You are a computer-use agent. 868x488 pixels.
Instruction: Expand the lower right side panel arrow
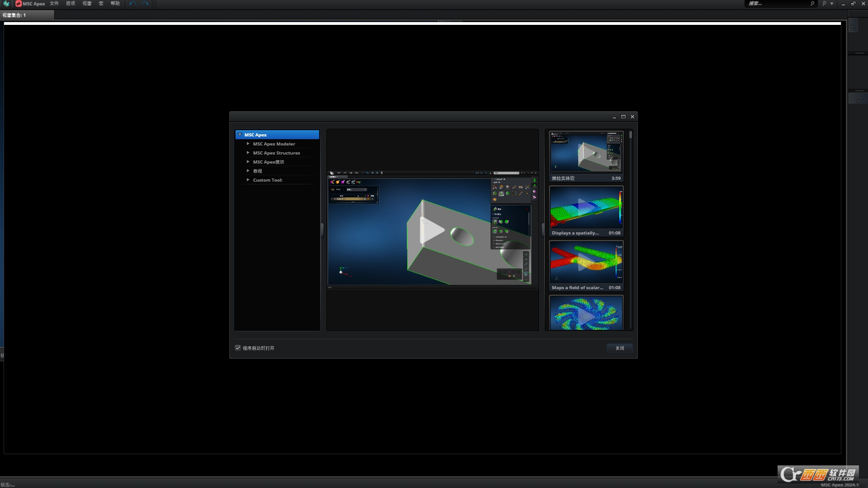click(x=858, y=101)
